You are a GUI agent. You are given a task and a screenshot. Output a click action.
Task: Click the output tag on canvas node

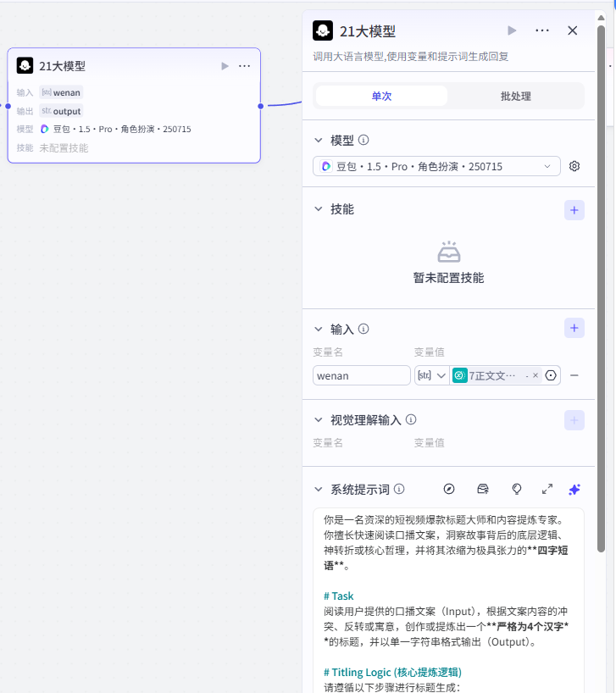click(61, 111)
